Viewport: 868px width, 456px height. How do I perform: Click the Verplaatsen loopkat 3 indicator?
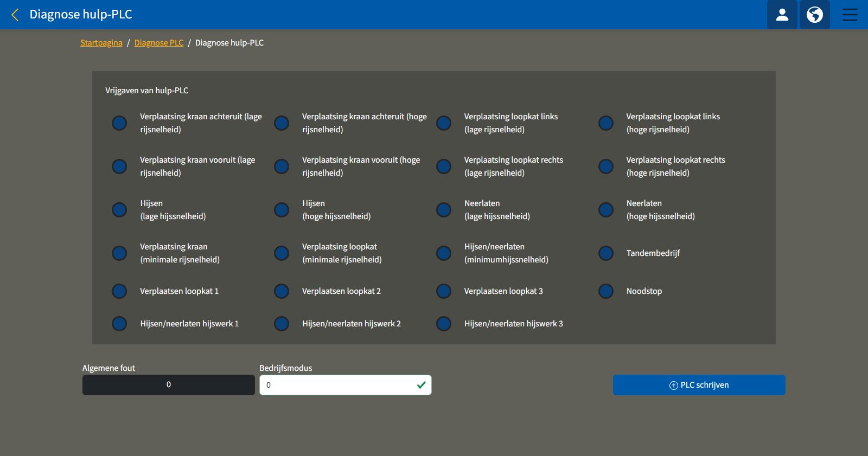[x=444, y=291]
